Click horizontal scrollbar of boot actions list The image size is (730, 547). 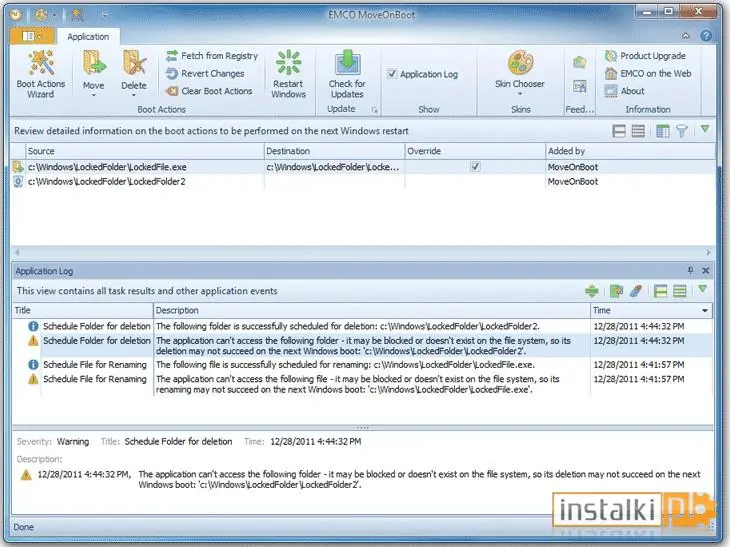tap(363, 252)
